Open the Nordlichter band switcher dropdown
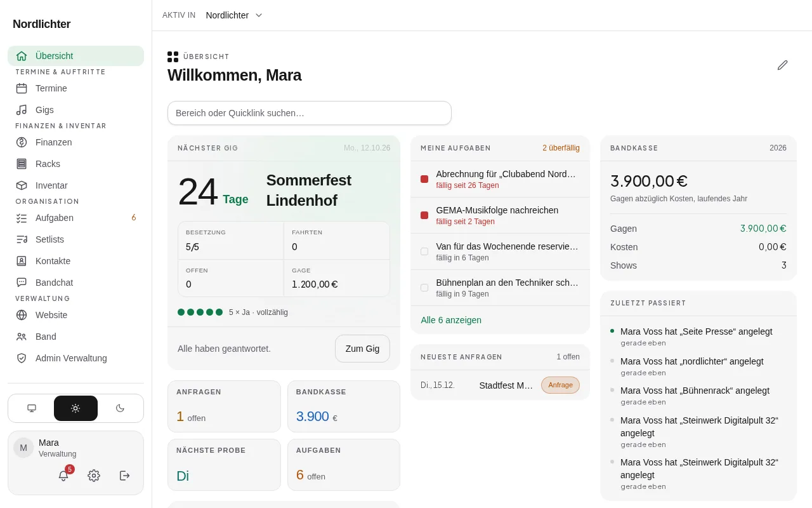Image resolution: width=812 pixels, height=508 pixels. (x=234, y=15)
